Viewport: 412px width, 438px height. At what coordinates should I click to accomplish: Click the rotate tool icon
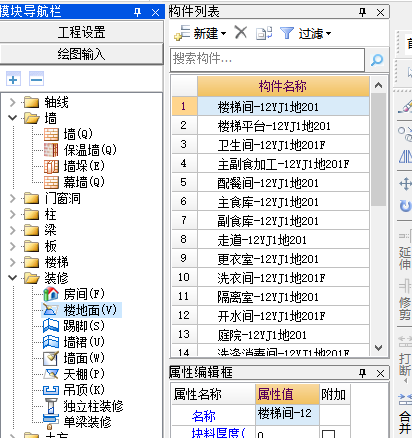(406, 205)
